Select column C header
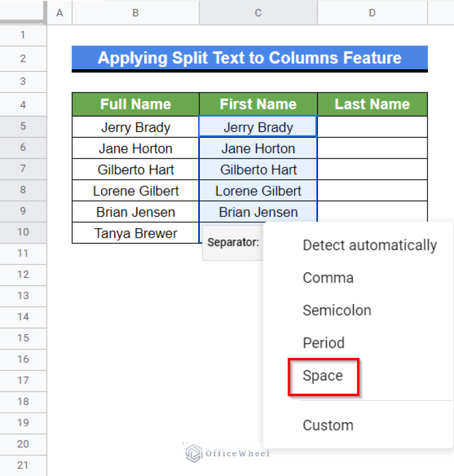The width and height of the screenshot is (454, 476). pos(258,12)
